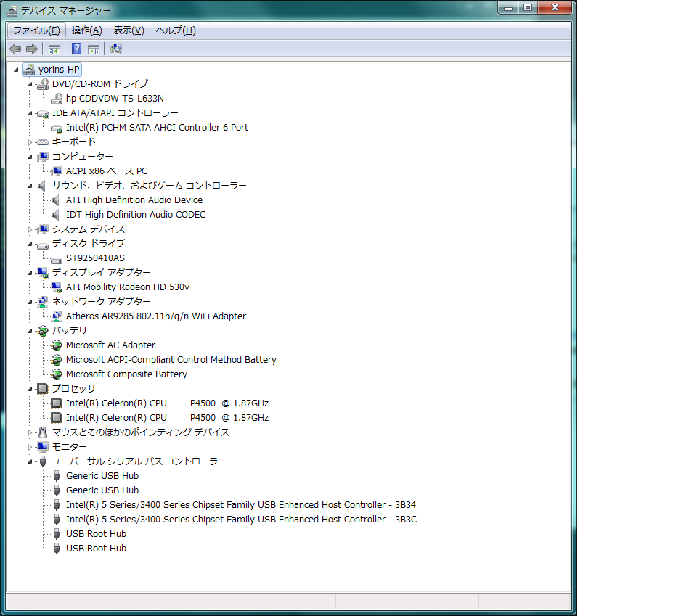This screenshot has height=616, width=697.
Task: Select ATI Mobility Radeon HD 530v
Action: 128,287
